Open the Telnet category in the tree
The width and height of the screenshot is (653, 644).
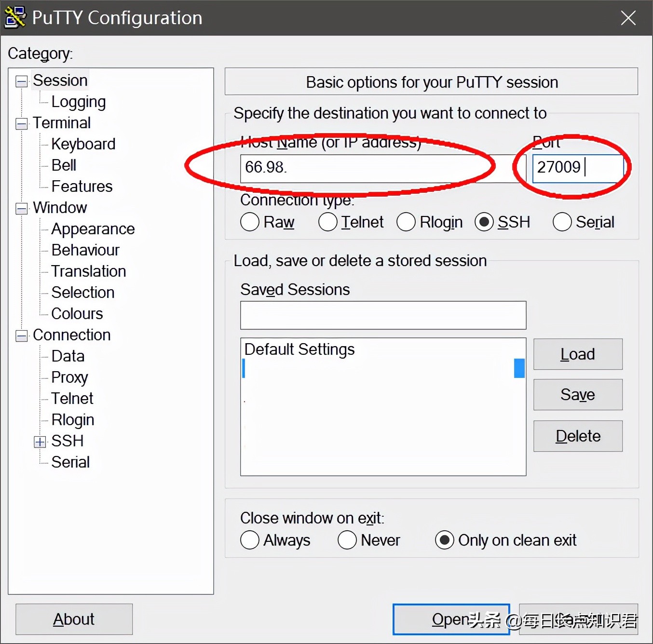[x=72, y=399]
